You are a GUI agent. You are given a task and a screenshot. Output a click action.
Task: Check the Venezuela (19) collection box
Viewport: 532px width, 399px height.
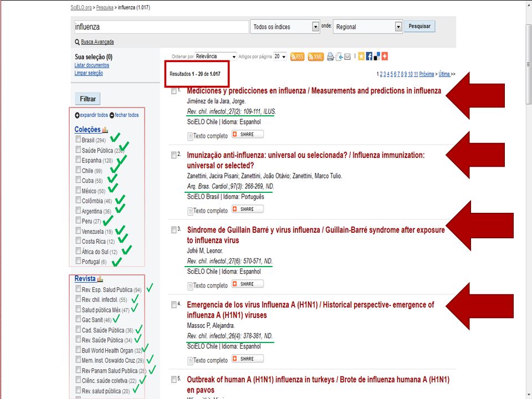(78, 231)
